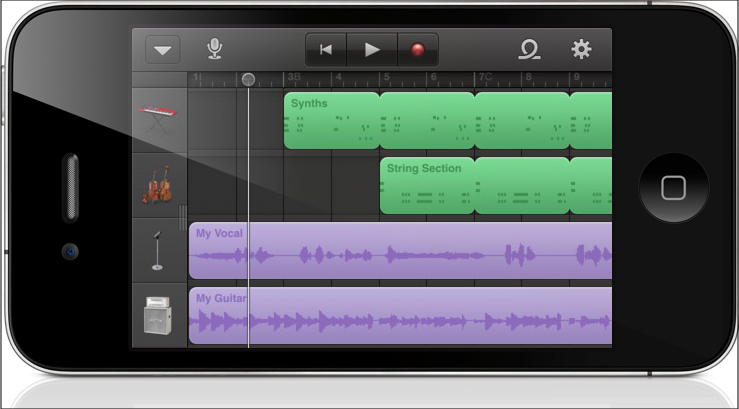This screenshot has height=409, width=739.
Task: Select the region labeled Synths
Action: pyautogui.click(x=332, y=121)
